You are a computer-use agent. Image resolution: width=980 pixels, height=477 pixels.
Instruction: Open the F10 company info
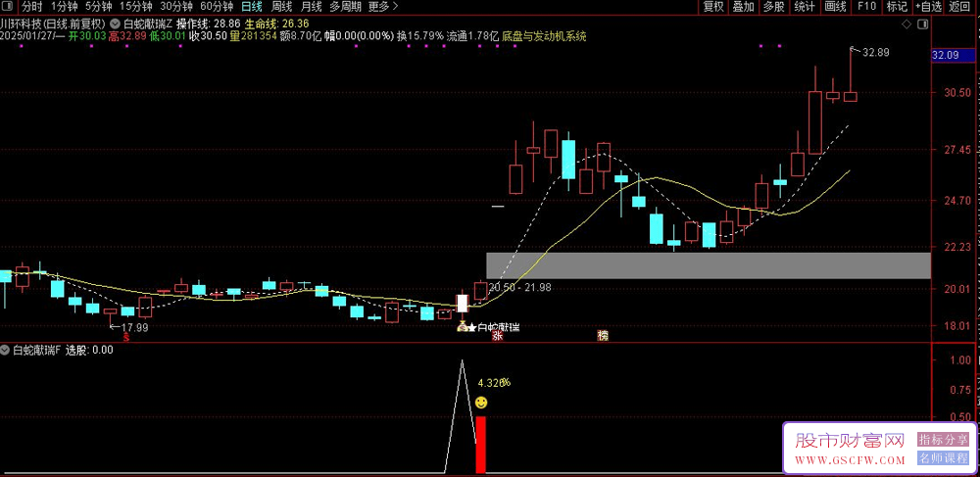(x=866, y=7)
